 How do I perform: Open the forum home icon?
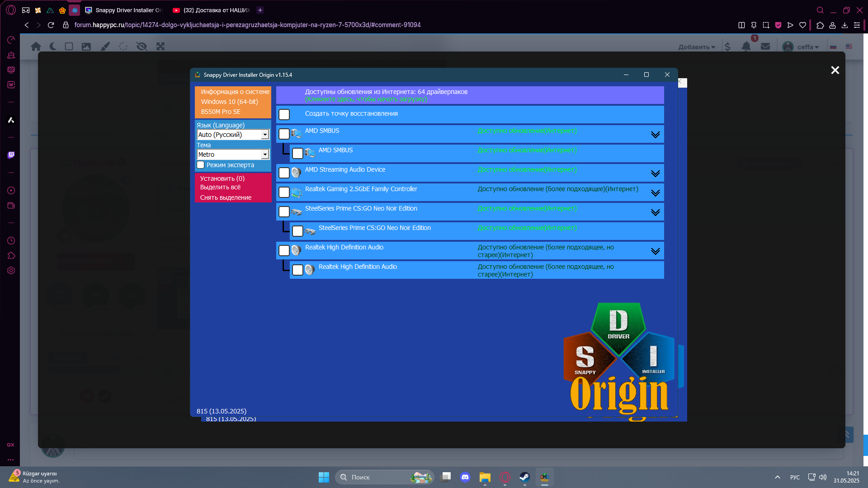[36, 46]
